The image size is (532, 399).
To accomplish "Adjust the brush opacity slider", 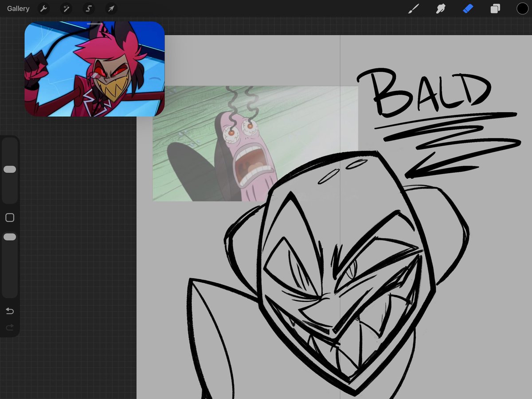I will pyautogui.click(x=10, y=237).
